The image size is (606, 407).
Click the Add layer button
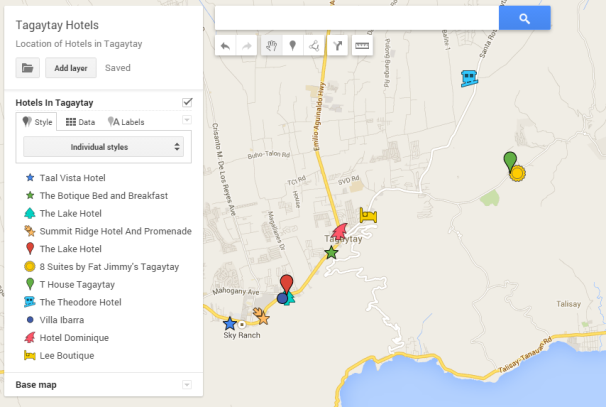71,68
